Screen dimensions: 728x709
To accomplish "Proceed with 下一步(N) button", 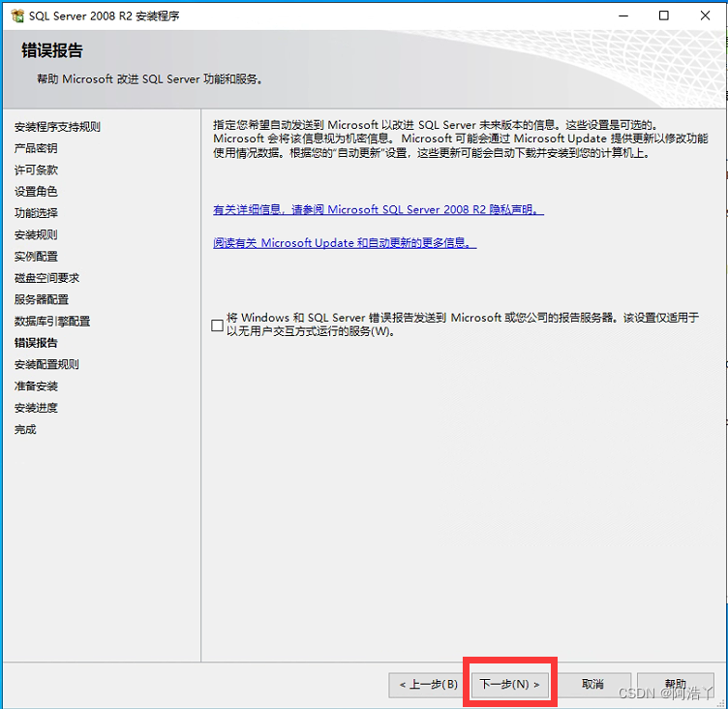I will [x=509, y=685].
